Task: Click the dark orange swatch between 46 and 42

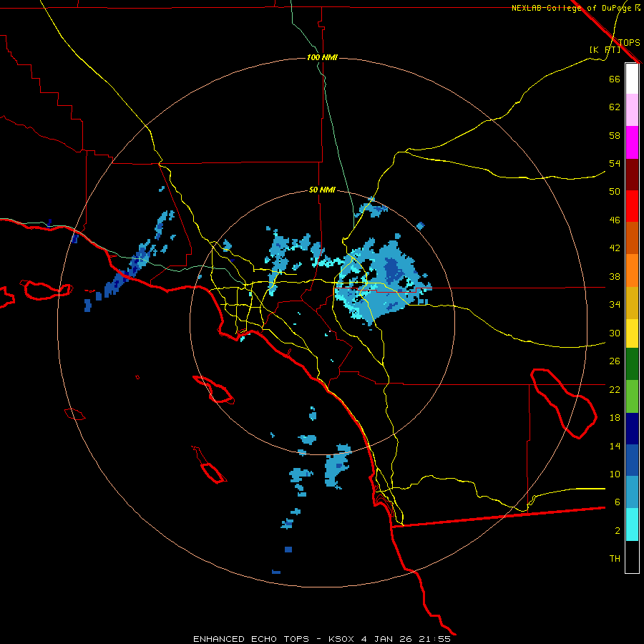Action: coord(632,238)
